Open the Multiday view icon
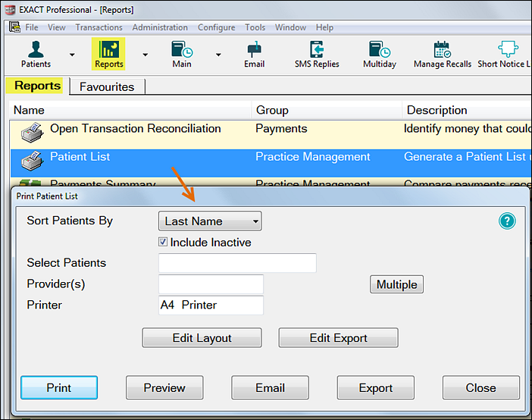Viewport: 532px width, 420px height. 380,55
